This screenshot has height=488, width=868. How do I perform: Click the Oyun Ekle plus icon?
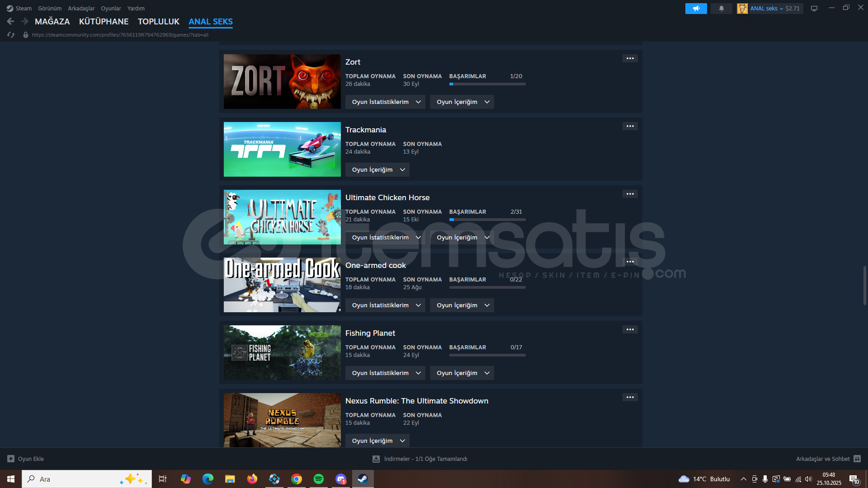point(11,459)
